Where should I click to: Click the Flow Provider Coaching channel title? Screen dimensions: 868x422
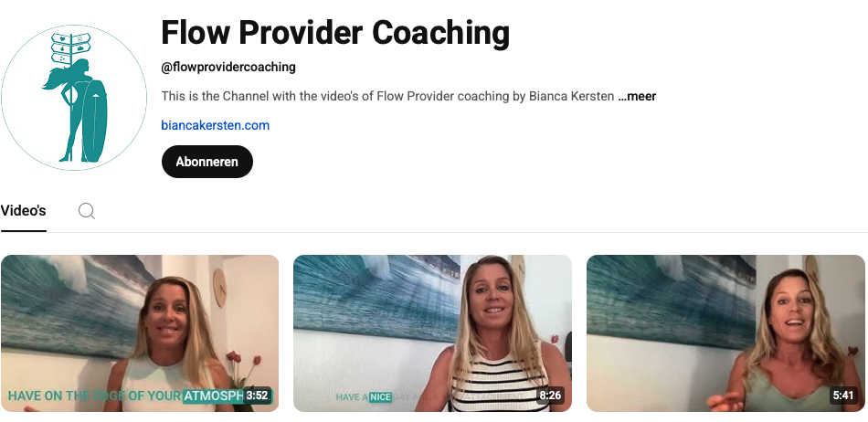[x=335, y=33]
